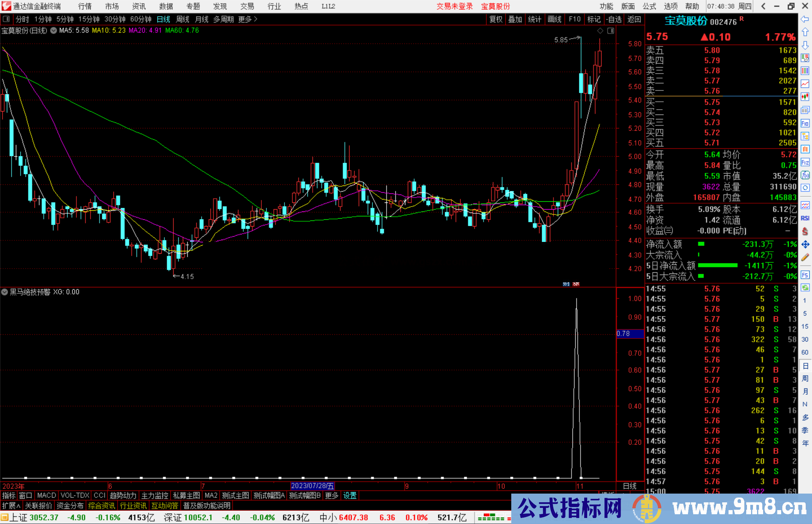812x524 pixels.
Task: Open the 公式 menu
Action: [x=649, y=6]
